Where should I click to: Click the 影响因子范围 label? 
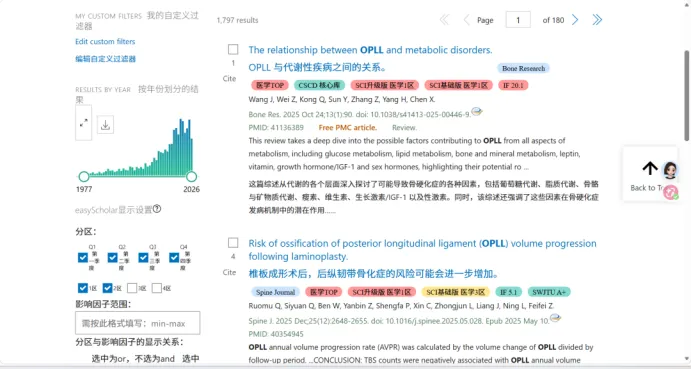tap(103, 304)
